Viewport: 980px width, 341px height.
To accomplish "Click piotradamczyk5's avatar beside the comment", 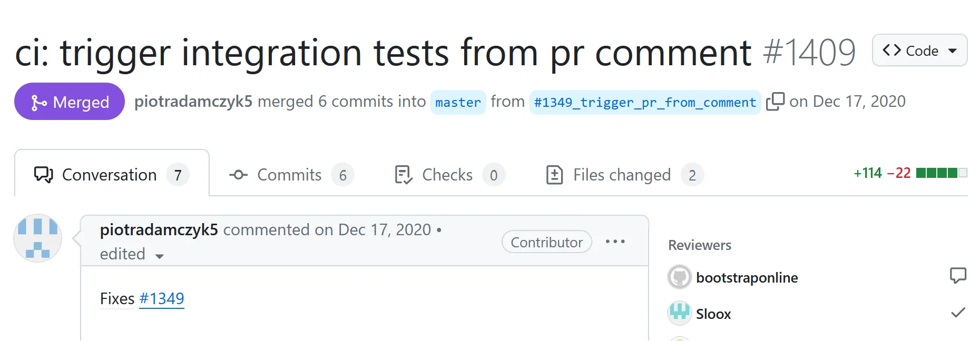I will point(38,238).
